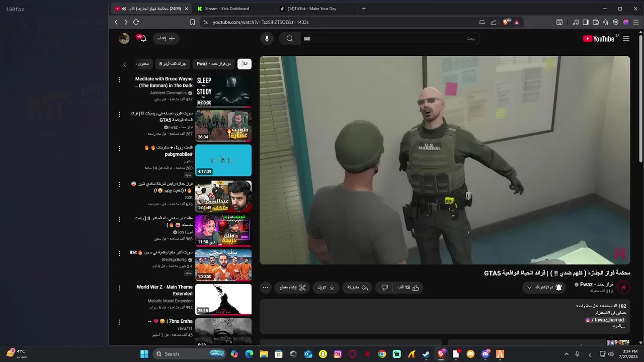Toggle the browser sidebar panel
This screenshot has width=644, height=362.
[586, 22]
